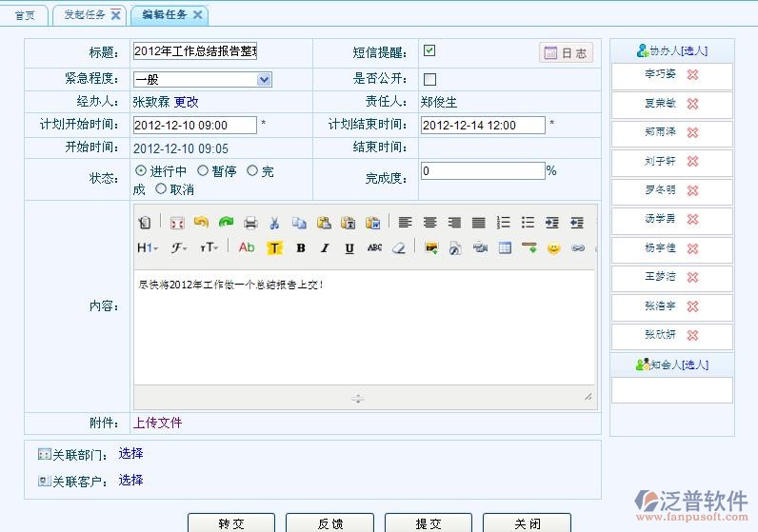Insert an emoticon using the smiley icon
Viewport: 758px width, 532px height.
(553, 248)
